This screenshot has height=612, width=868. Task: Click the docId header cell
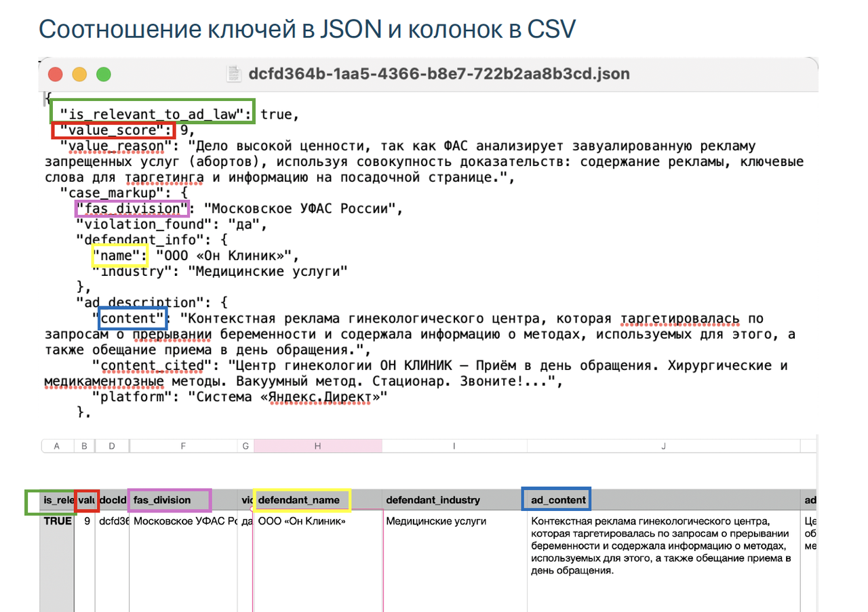[x=113, y=500]
